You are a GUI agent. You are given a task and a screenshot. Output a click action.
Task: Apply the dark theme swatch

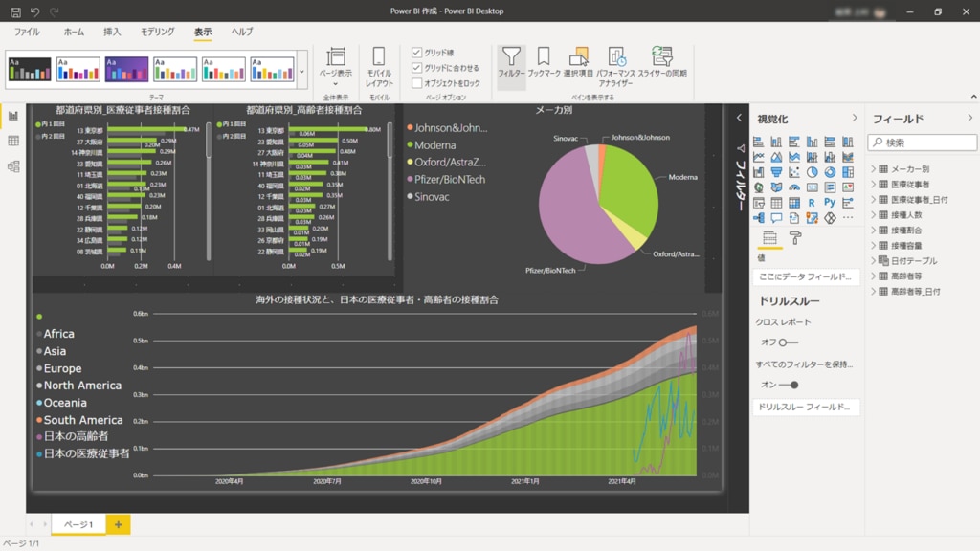coord(30,69)
